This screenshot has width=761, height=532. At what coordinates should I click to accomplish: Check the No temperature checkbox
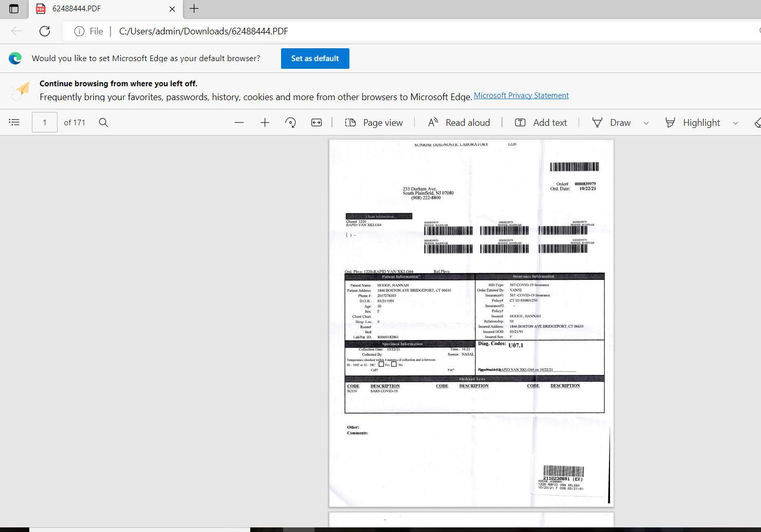click(x=394, y=364)
